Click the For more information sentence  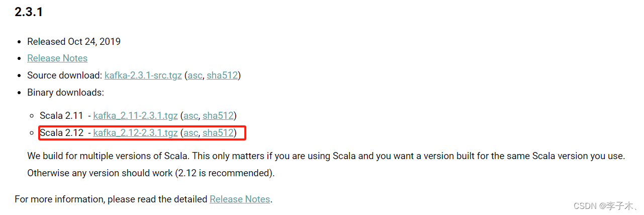[x=143, y=199]
